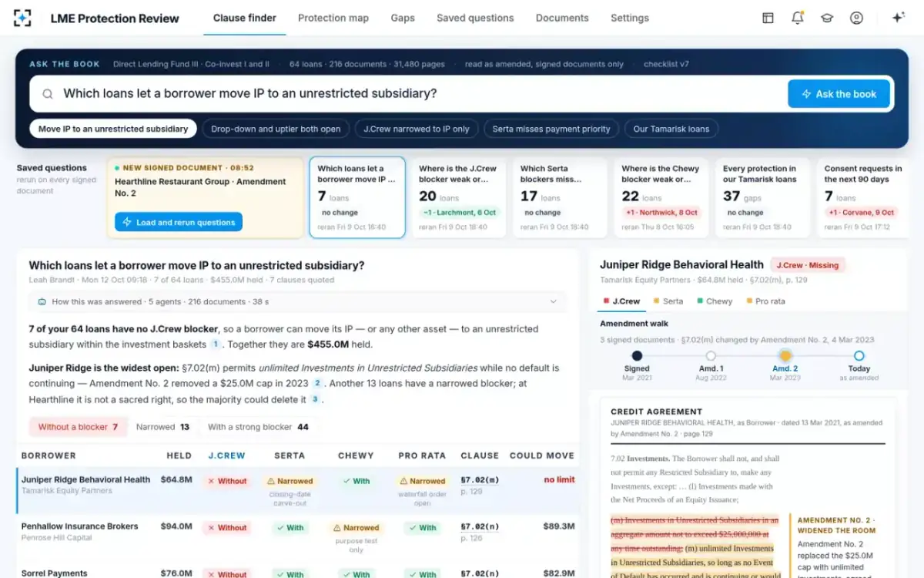924x578 pixels.
Task: Click −1 Larchmont, 6 Oct change badge
Action: click(460, 213)
